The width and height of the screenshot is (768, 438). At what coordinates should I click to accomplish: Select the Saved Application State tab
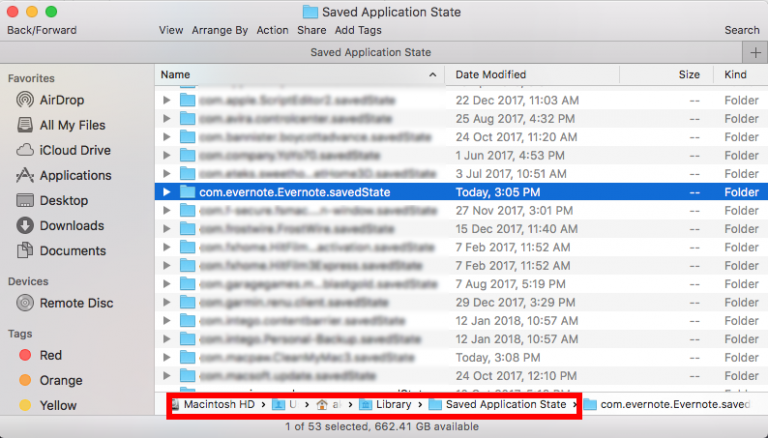coord(371,52)
